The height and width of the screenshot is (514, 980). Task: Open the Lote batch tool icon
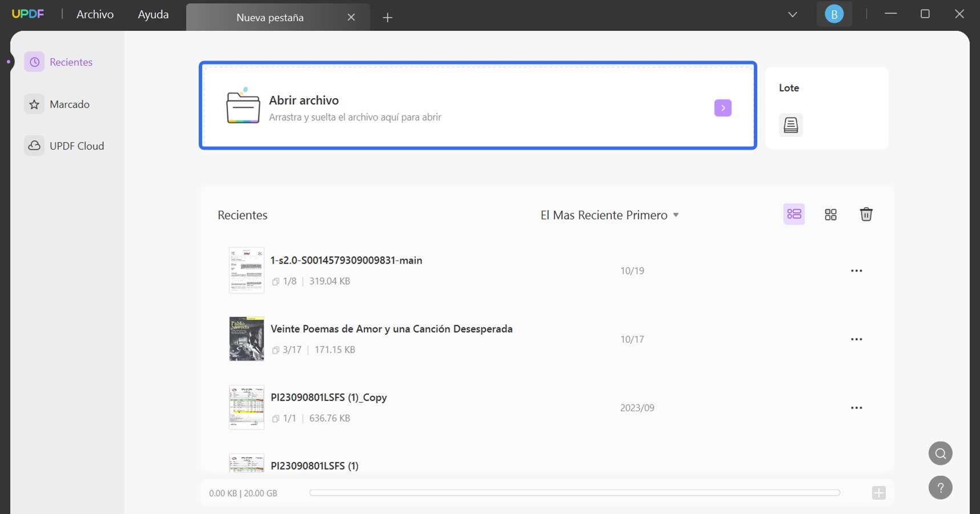pyautogui.click(x=791, y=125)
